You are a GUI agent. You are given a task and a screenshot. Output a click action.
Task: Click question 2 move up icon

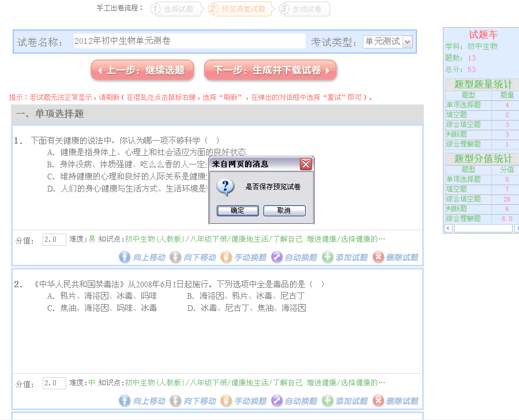pos(125,401)
